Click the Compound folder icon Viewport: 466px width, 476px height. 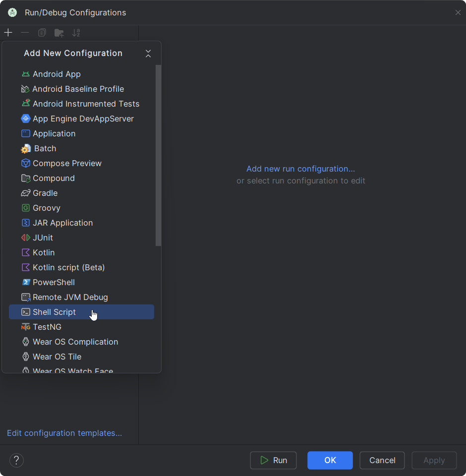pos(26,178)
